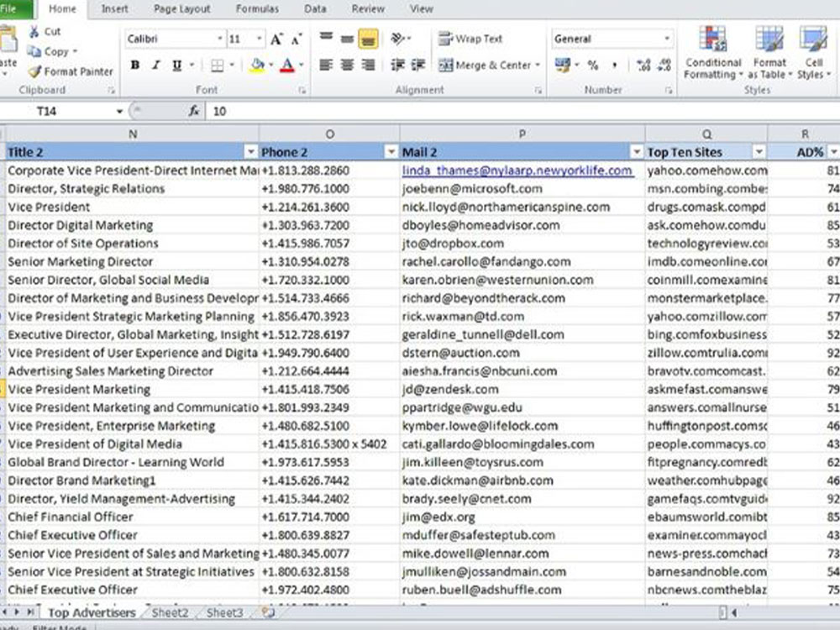Toggle Bottom Align (highlighted)

[x=368, y=39]
